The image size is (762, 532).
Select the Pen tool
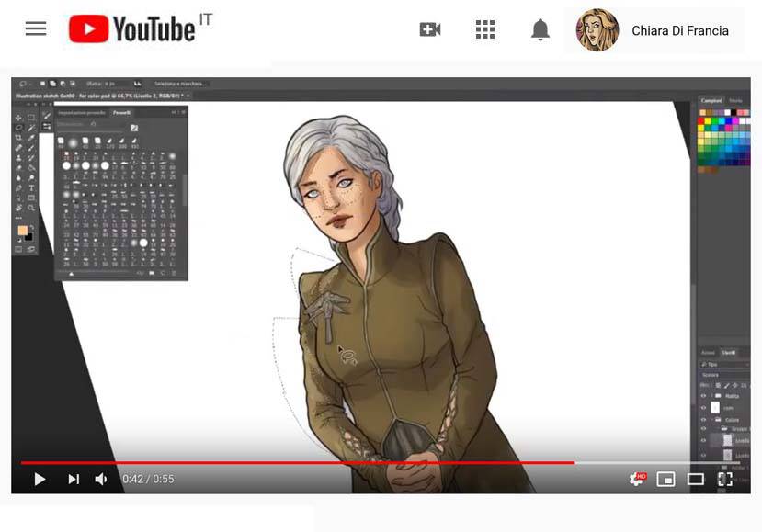point(18,188)
